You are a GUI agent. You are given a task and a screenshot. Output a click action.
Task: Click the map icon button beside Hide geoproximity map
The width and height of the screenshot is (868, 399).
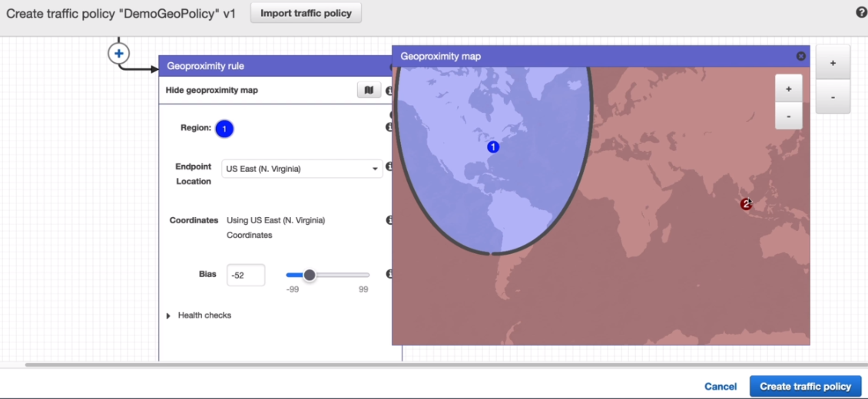(369, 90)
